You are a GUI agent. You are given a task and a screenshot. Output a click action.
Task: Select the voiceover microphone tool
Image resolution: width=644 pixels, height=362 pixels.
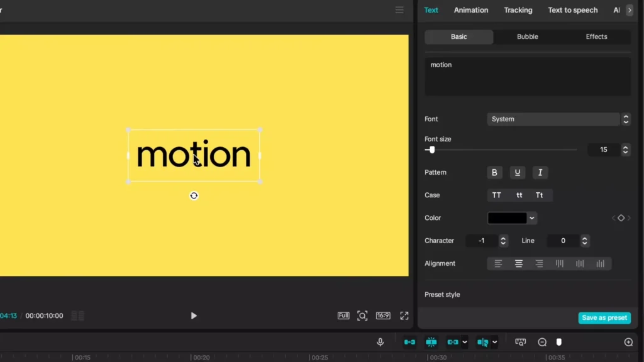(x=380, y=342)
